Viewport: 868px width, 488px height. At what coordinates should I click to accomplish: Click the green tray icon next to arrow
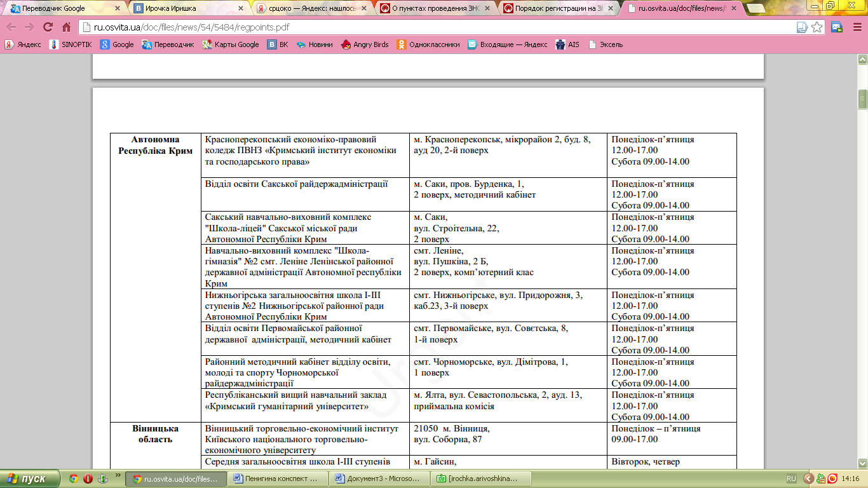pyautogui.click(x=821, y=478)
